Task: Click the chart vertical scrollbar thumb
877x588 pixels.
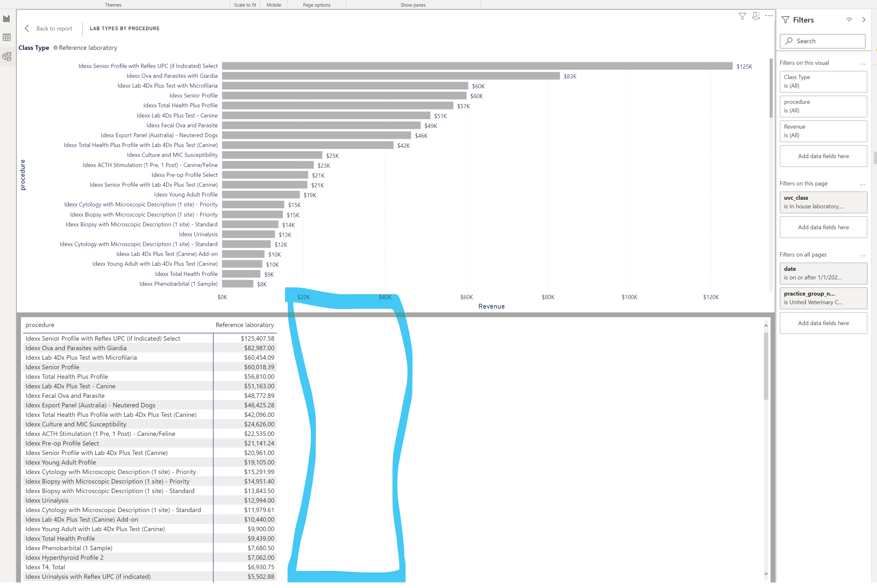Action: [x=771, y=89]
